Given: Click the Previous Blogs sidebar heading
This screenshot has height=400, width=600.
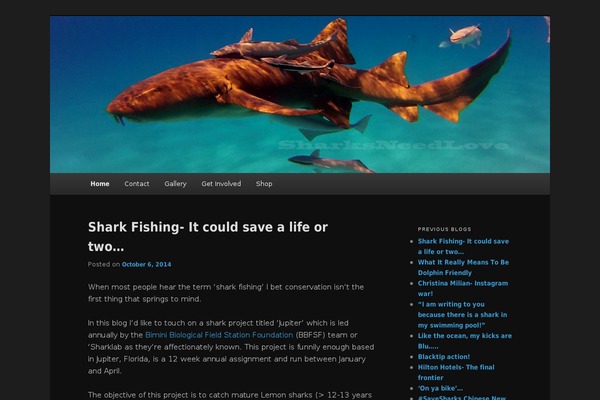Looking at the screenshot, I should [444, 229].
